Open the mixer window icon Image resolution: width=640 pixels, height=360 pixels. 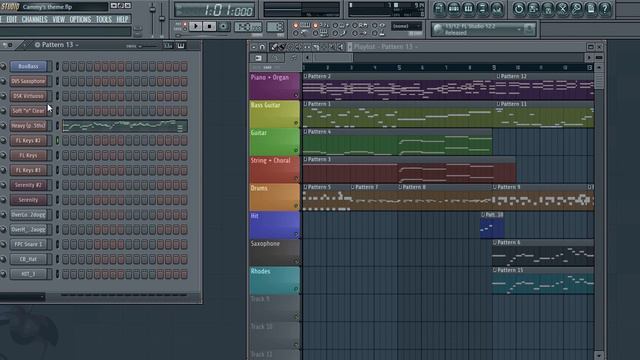[497, 9]
